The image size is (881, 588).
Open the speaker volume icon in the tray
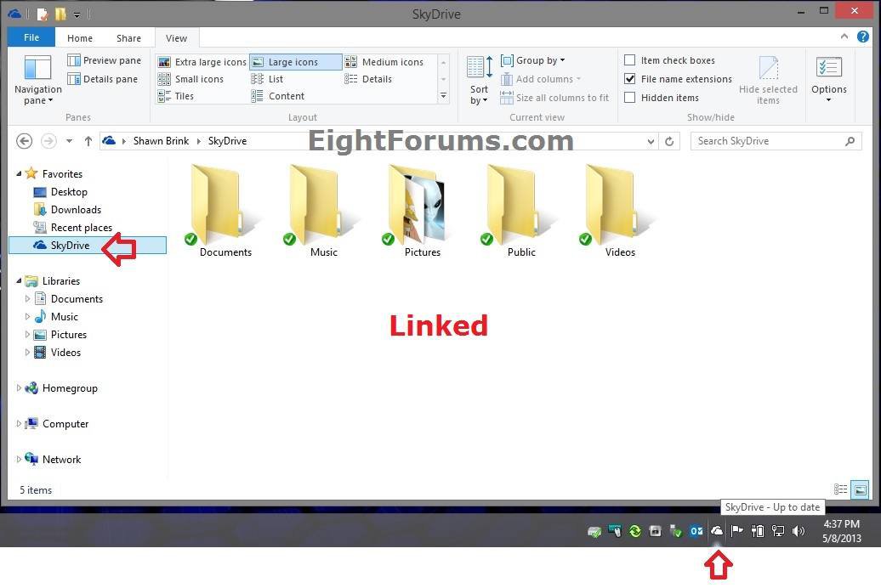pyautogui.click(x=799, y=531)
